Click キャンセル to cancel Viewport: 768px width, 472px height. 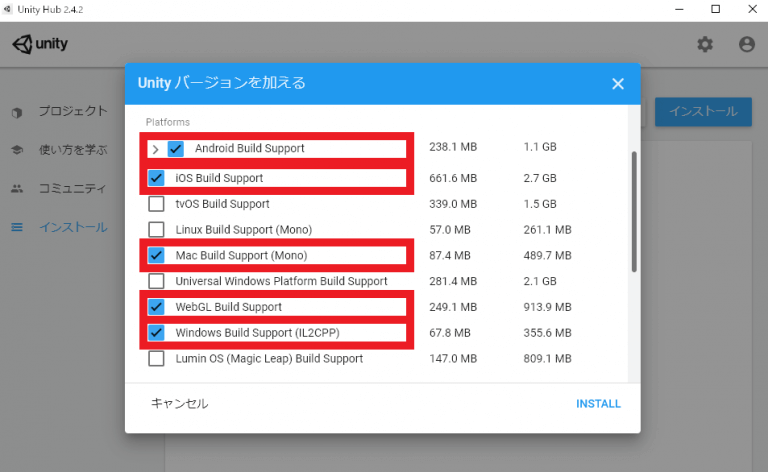click(180, 404)
